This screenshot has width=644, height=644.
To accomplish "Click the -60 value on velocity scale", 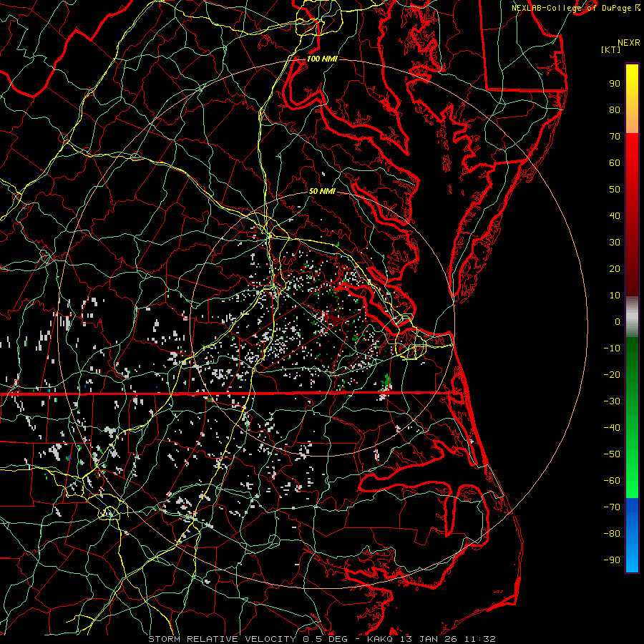I will [612, 481].
